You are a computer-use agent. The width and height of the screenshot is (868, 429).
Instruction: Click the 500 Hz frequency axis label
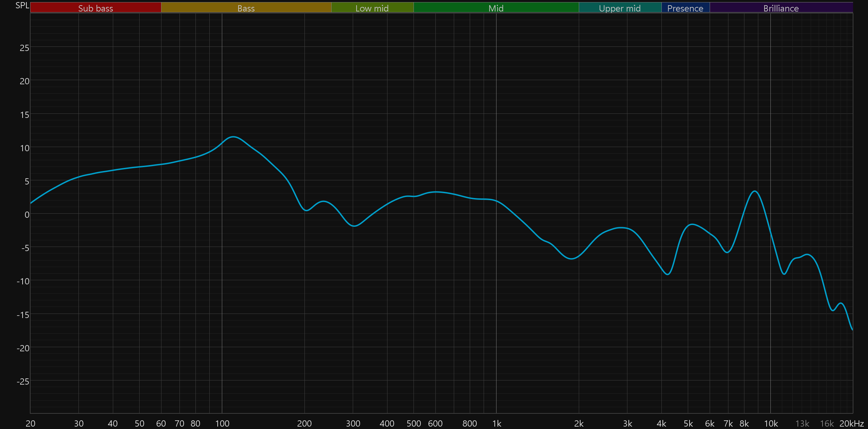click(414, 423)
